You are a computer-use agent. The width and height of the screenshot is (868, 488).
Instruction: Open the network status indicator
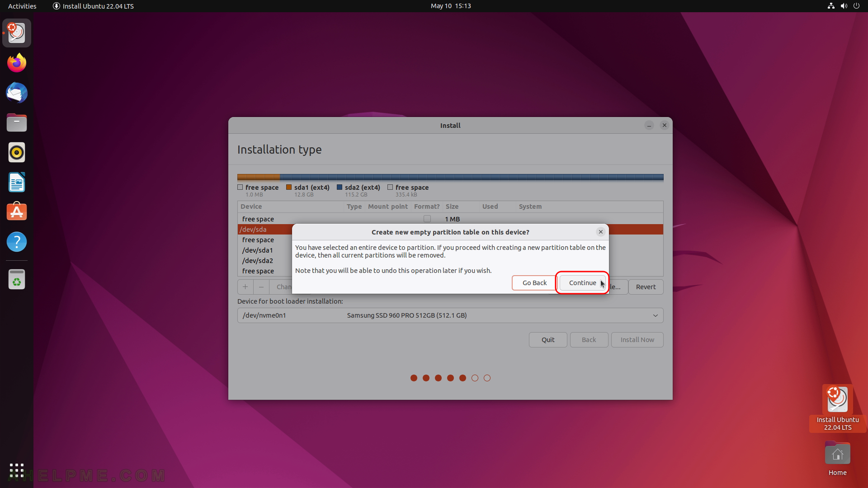pyautogui.click(x=831, y=6)
